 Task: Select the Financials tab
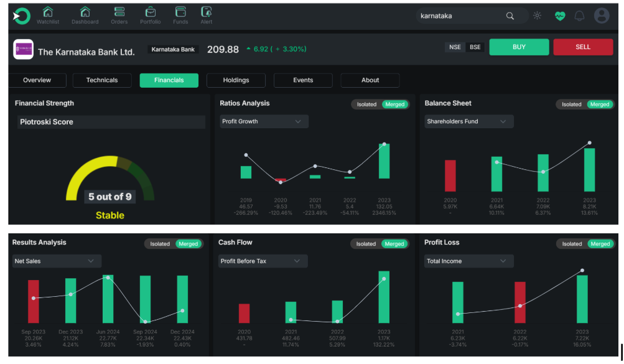(169, 80)
